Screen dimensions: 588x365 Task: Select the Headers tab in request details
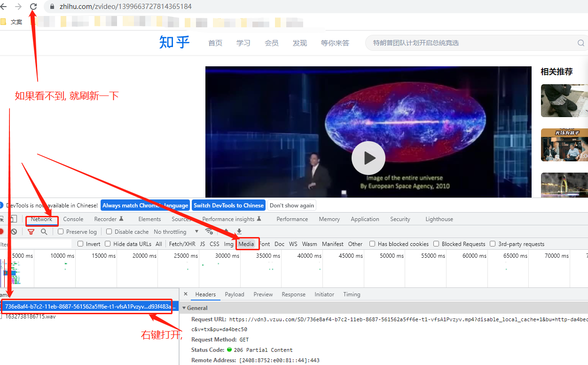(205, 294)
